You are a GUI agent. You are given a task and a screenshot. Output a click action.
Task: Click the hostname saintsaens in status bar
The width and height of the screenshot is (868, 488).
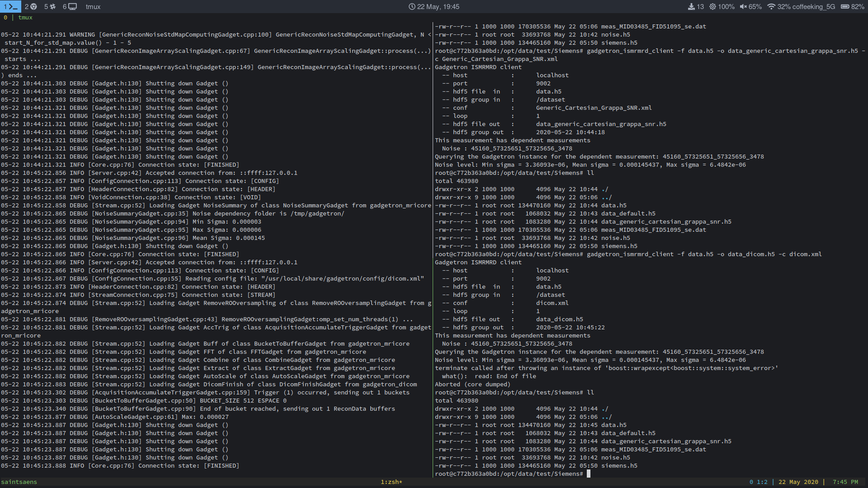pos(19,482)
